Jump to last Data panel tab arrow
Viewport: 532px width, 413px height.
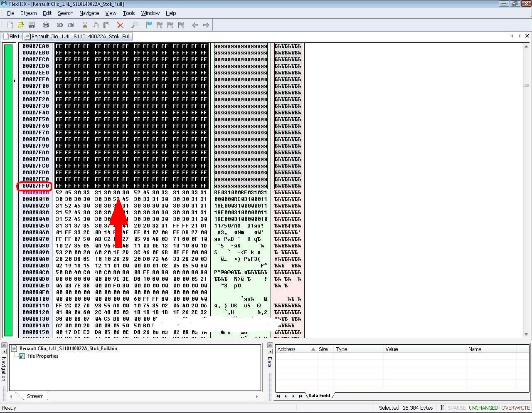click(300, 396)
